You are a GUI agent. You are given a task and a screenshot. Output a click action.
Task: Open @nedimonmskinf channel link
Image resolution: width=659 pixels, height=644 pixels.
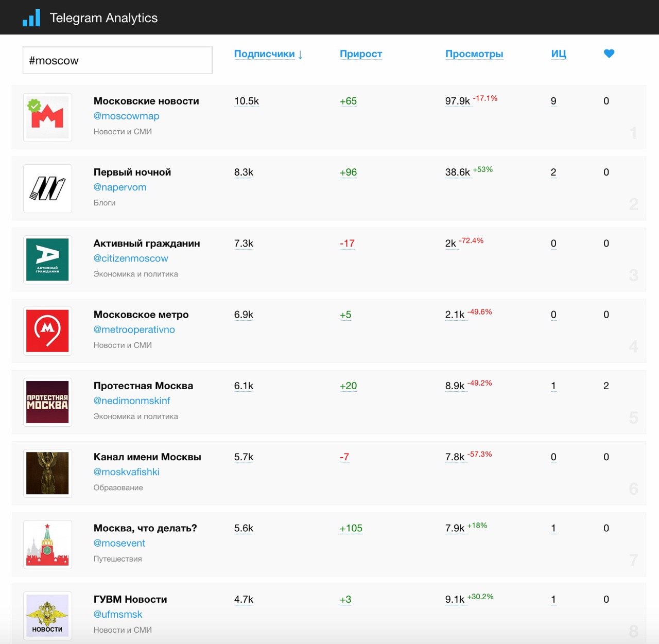tap(132, 401)
